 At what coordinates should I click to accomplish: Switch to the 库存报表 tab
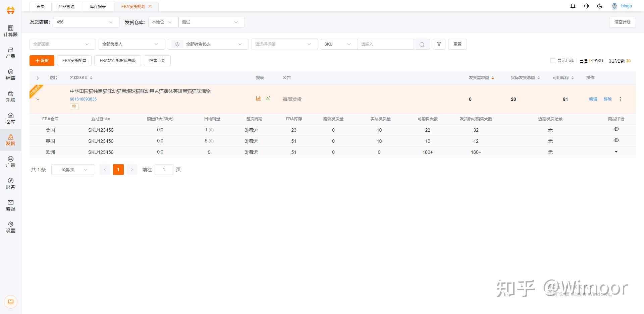coord(98,6)
